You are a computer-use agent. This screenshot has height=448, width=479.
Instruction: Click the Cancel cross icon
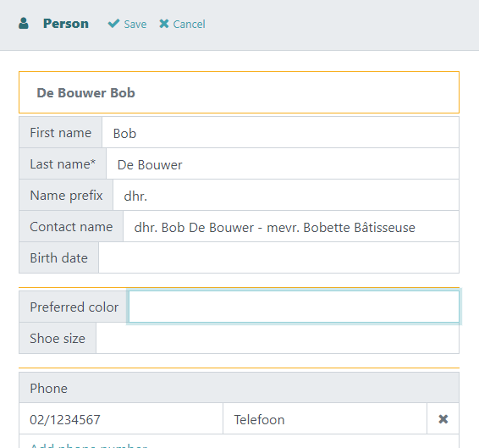[164, 24]
